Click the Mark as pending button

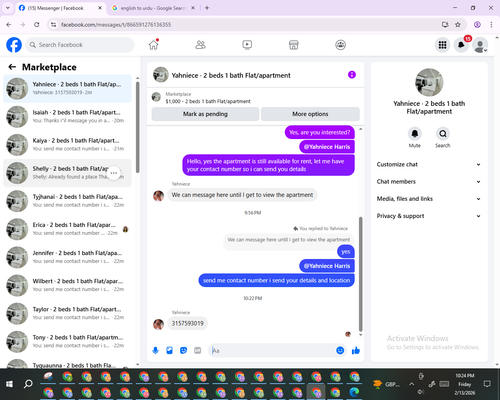click(x=205, y=114)
